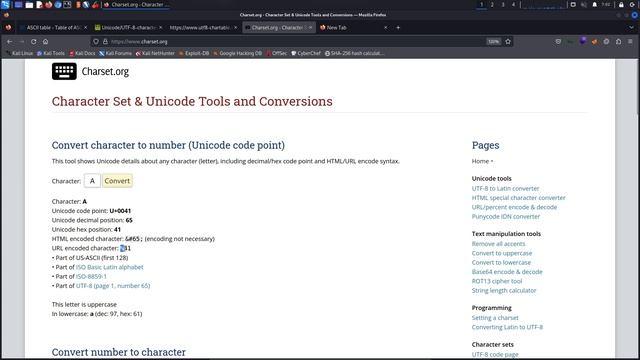Reset the 120% zoom level badge
640x360 pixels.
493,42
